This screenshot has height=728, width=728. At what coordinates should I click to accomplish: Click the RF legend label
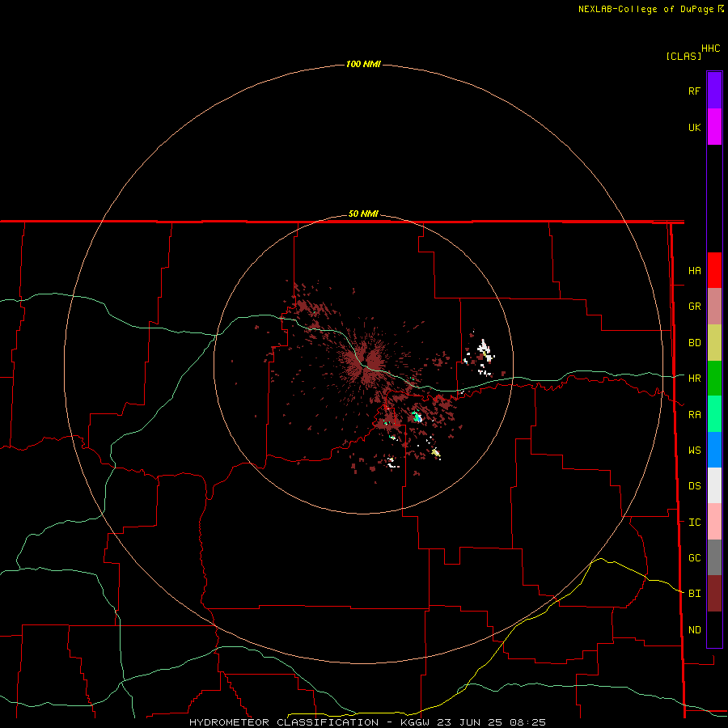(x=694, y=91)
